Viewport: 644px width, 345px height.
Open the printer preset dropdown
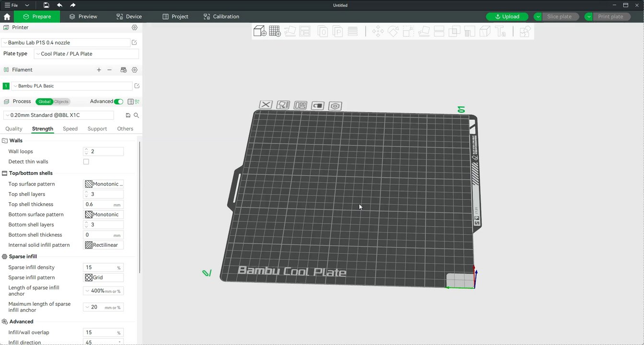point(66,43)
